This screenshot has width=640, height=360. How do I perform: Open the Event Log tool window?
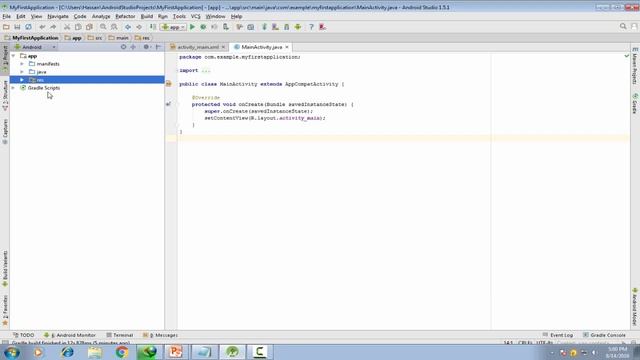558,335
